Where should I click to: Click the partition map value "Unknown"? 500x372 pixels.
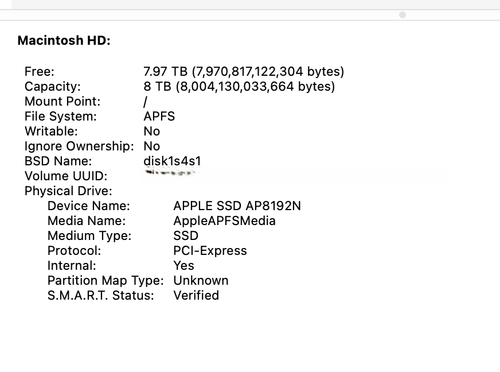click(201, 281)
